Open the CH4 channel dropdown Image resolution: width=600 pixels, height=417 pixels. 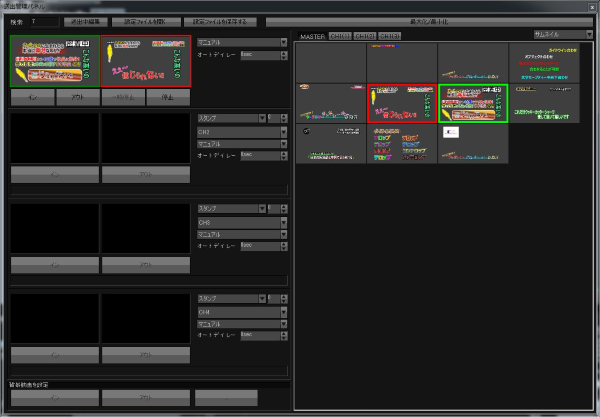coord(242,312)
